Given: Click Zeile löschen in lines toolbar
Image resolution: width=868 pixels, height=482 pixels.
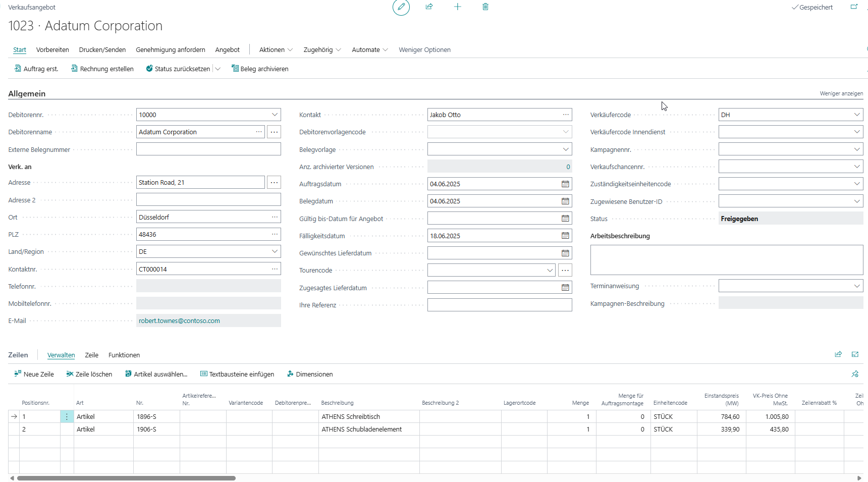Looking at the screenshot, I should point(89,374).
